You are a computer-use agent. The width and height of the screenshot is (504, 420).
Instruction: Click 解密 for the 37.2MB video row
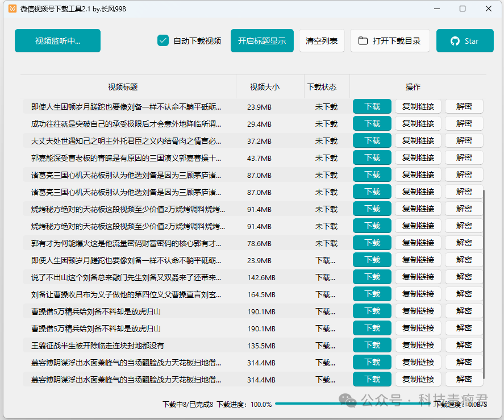[x=464, y=140]
